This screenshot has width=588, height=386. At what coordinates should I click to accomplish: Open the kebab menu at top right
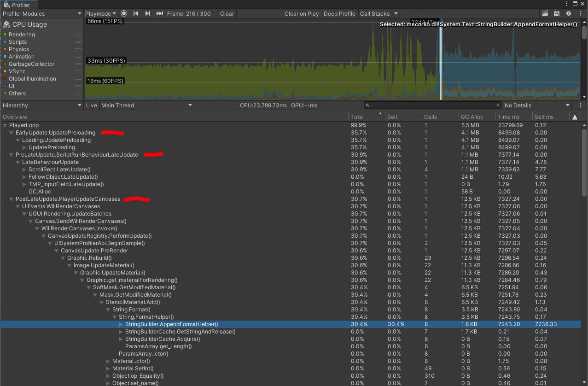580,13
